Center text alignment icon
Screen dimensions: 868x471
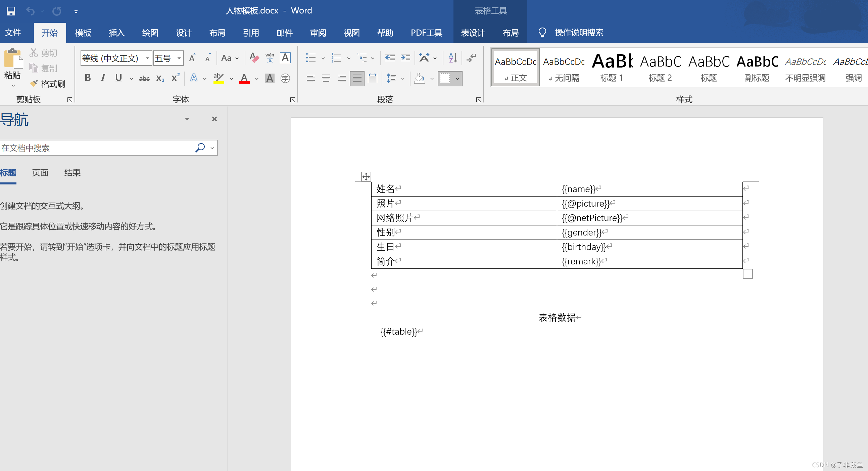[x=326, y=79]
